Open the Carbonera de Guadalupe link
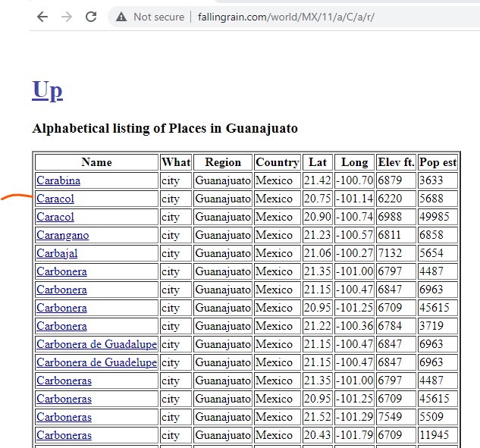Screen dimensions: 480x448 click(96, 344)
